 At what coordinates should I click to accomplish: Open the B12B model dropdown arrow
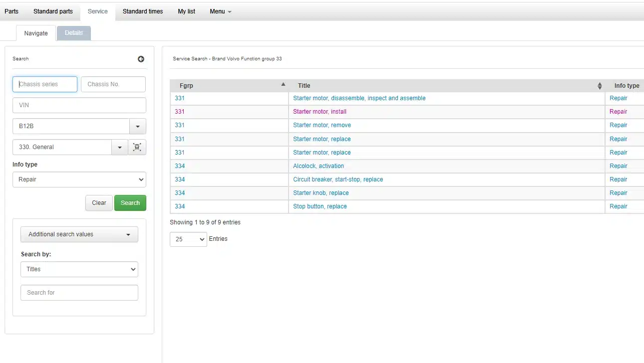click(x=138, y=127)
